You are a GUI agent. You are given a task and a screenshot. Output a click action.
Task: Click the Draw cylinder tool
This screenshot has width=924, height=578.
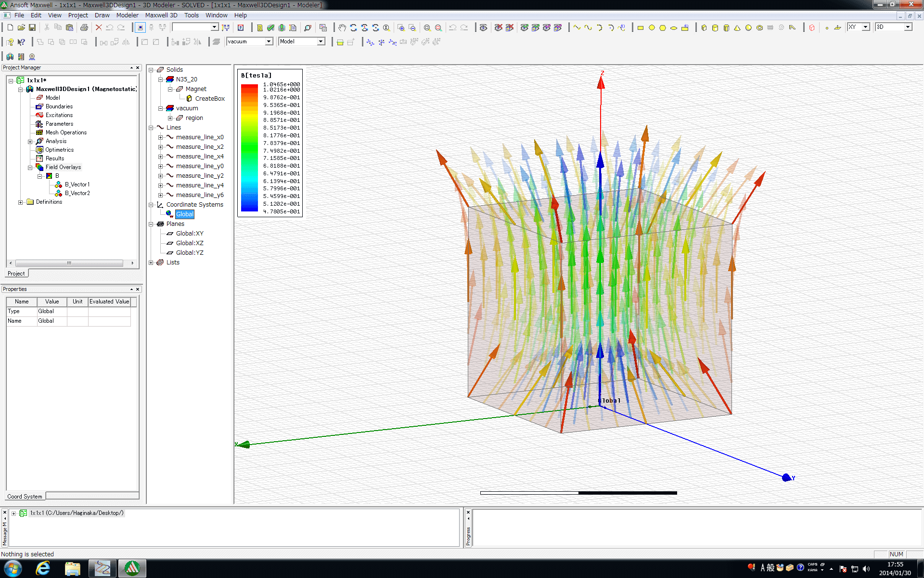pos(715,27)
